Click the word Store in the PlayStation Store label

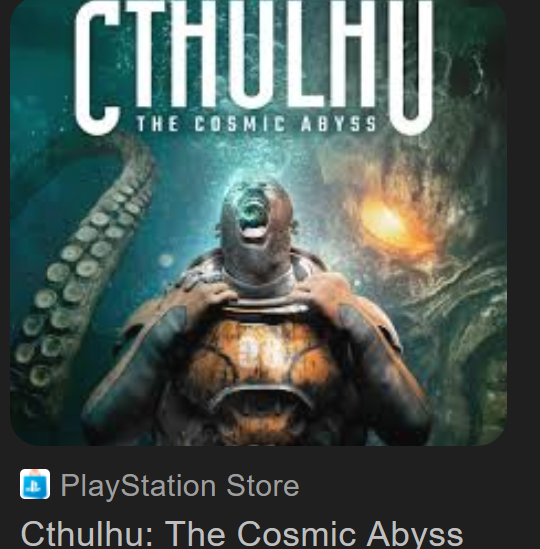263,485
